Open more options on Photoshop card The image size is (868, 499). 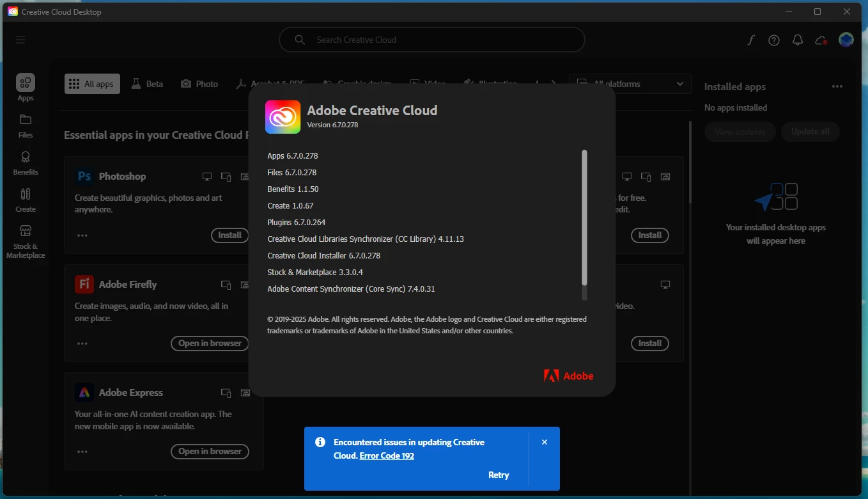point(82,235)
